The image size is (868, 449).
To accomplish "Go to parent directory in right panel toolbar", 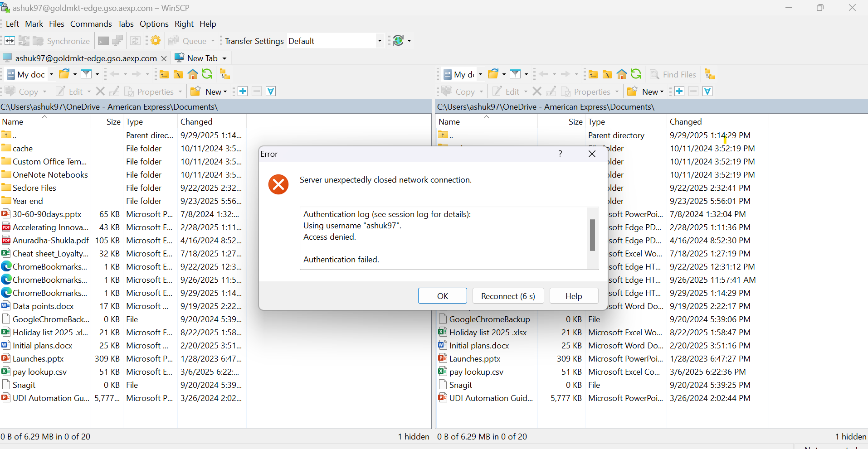I will (x=593, y=74).
